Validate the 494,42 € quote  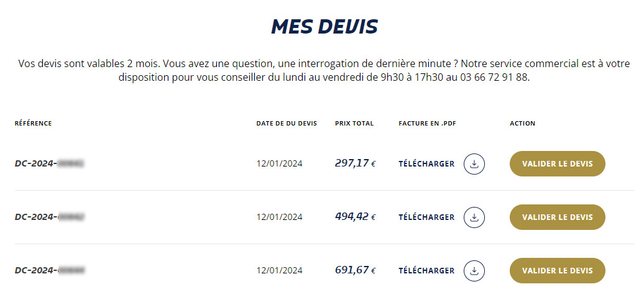click(x=558, y=217)
